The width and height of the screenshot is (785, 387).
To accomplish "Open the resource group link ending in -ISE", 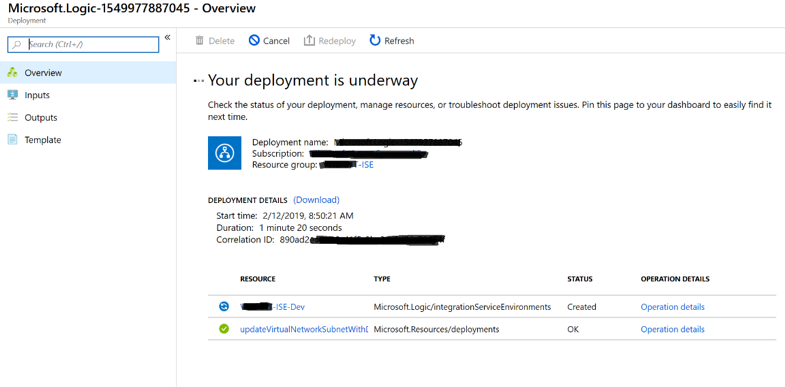I will (x=346, y=165).
